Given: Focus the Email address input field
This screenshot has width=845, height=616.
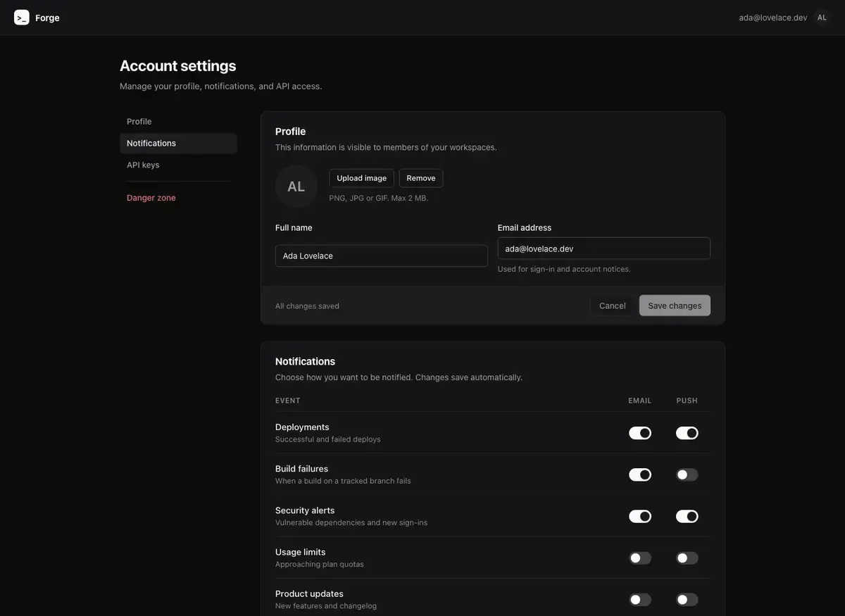Looking at the screenshot, I should click(x=604, y=249).
